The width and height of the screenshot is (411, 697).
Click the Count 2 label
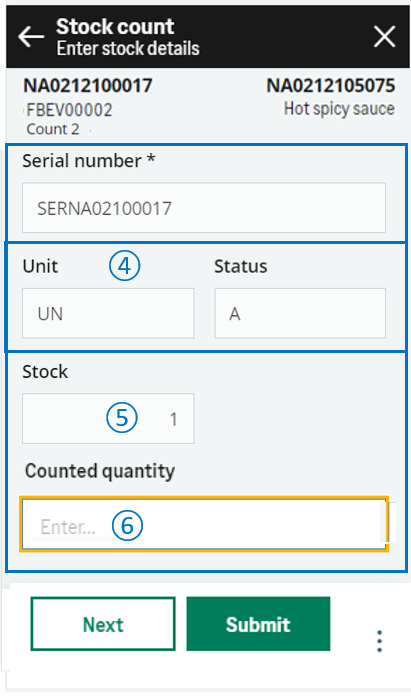[x=53, y=129]
